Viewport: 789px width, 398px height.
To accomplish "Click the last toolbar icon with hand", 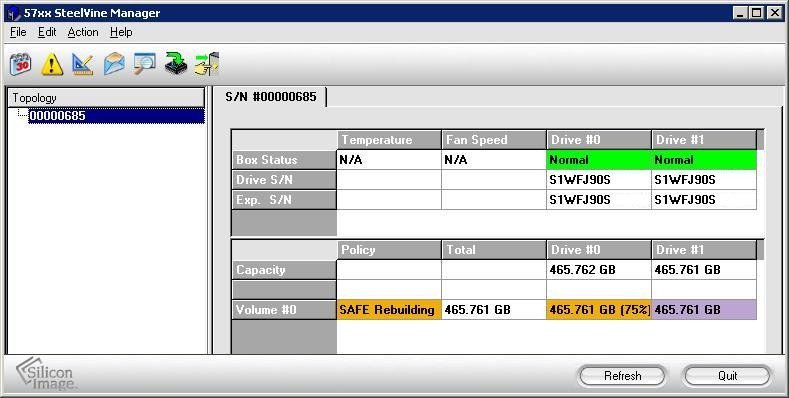I will point(207,64).
